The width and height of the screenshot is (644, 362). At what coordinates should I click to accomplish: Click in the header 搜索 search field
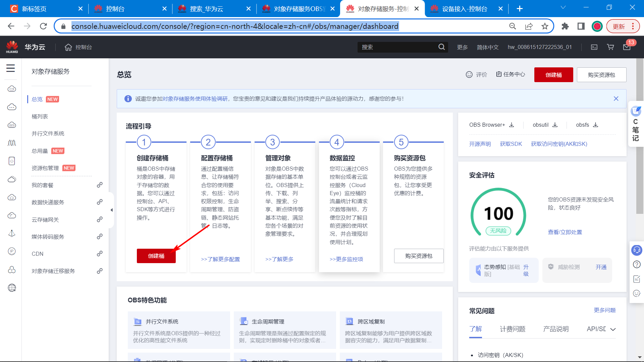click(397, 47)
